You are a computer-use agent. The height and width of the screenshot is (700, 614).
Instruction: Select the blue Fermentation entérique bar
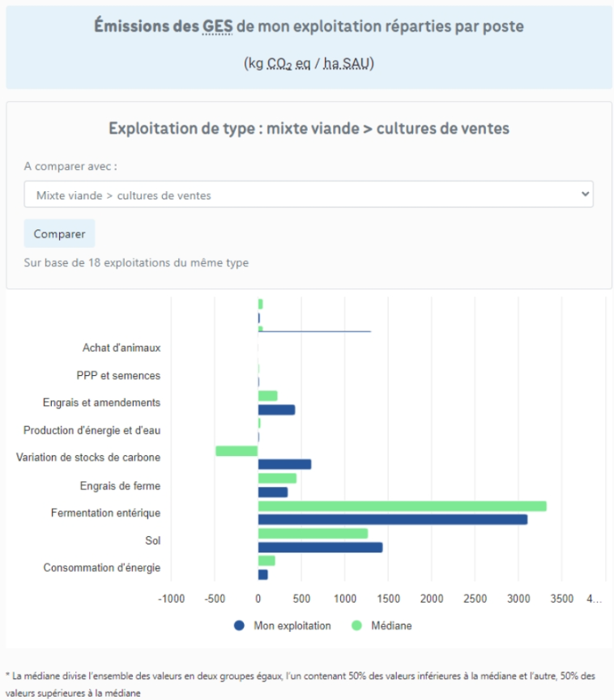(392, 519)
